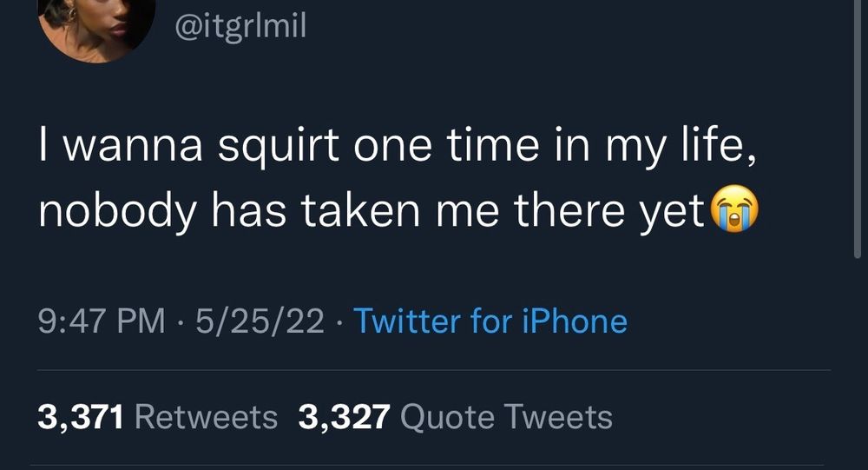Image resolution: width=868 pixels, height=470 pixels.
Task: Click the dot separator before Twitter for iPhone
Action: pos(339,321)
